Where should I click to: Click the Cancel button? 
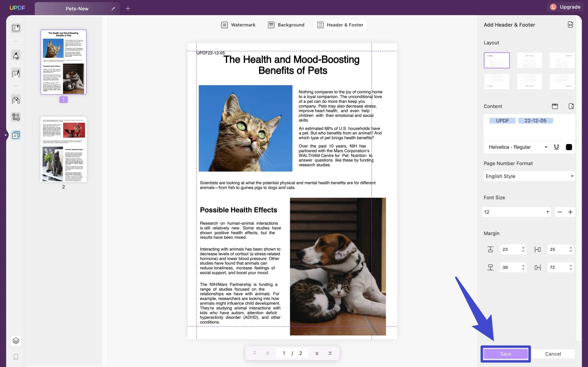click(553, 354)
